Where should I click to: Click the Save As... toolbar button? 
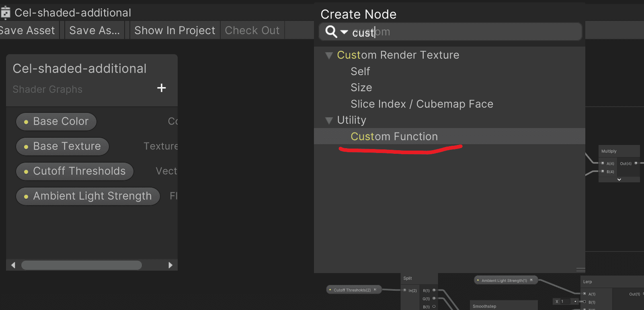point(94,31)
